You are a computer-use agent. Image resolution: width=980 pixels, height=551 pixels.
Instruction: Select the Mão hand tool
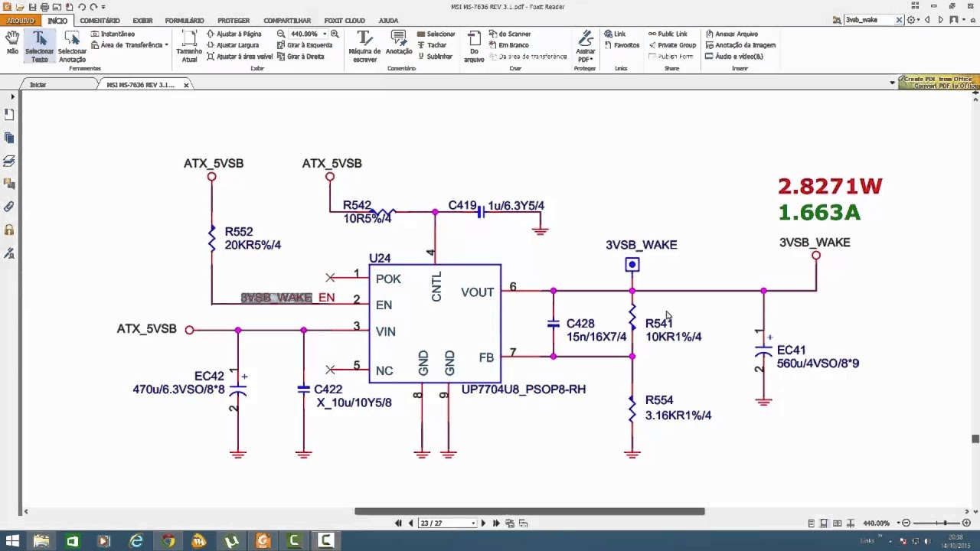click(12, 43)
